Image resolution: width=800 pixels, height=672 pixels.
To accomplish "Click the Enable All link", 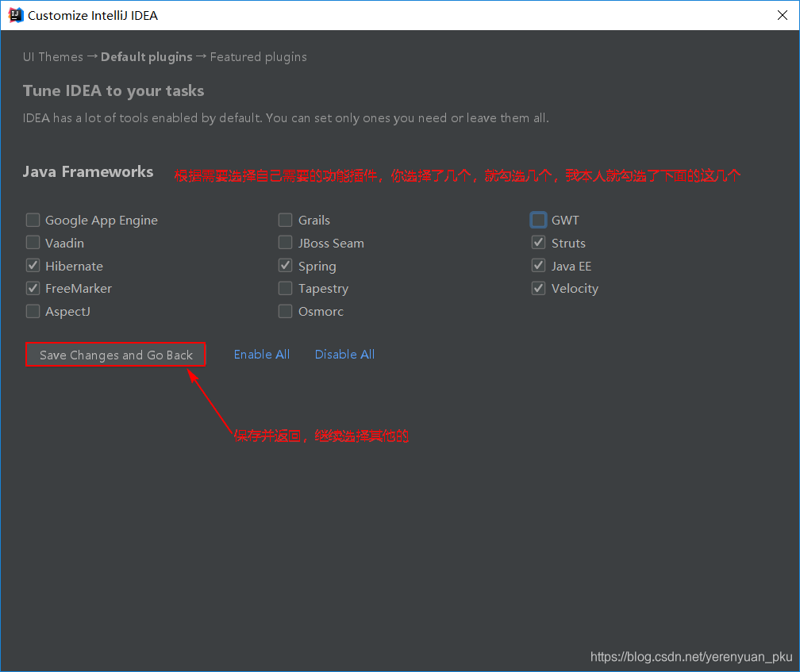I will tap(262, 355).
